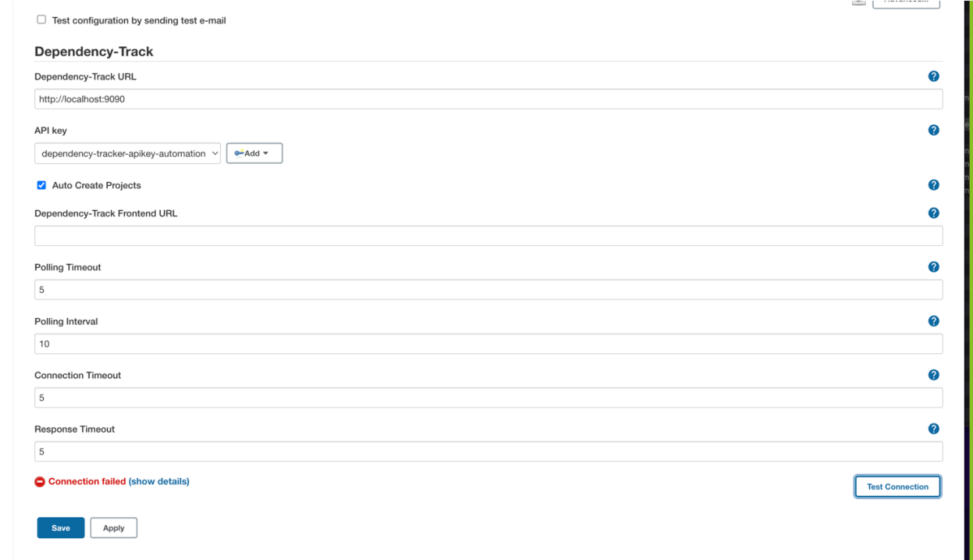Show help for Auto Create Projects
The height and width of the screenshot is (560, 973).
[x=933, y=185]
